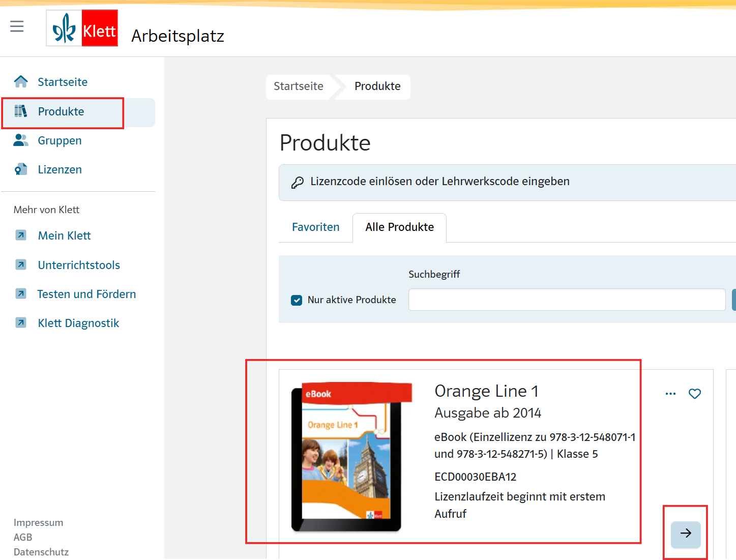The image size is (736, 560).
Task: Click the Lizenzcode einlösen bar
Action: click(x=439, y=181)
